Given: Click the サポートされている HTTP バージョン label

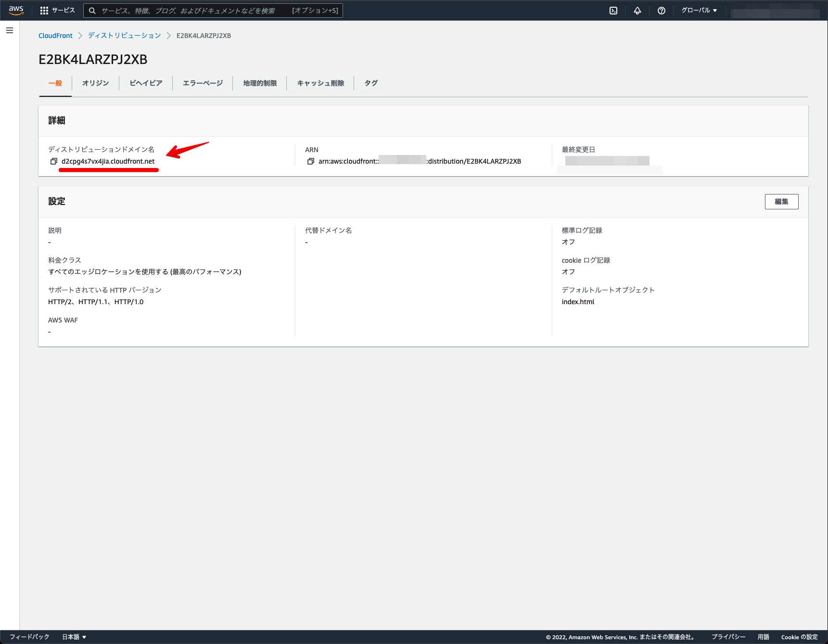Looking at the screenshot, I should point(104,290).
